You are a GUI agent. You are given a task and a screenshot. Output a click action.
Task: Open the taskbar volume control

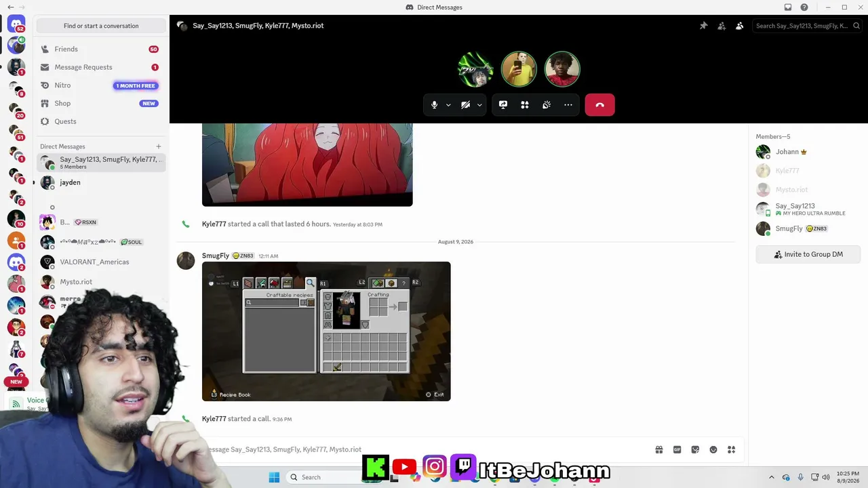826,477
